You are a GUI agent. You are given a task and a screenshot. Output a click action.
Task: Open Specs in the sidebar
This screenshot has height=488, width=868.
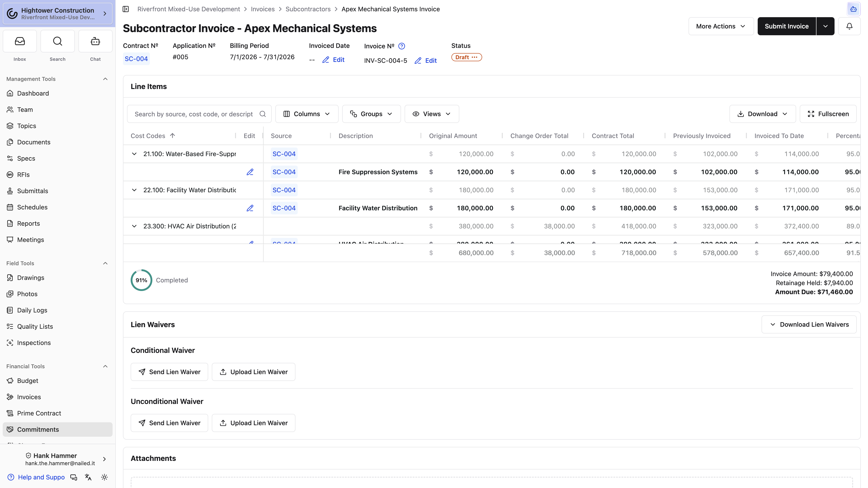tap(58, 158)
